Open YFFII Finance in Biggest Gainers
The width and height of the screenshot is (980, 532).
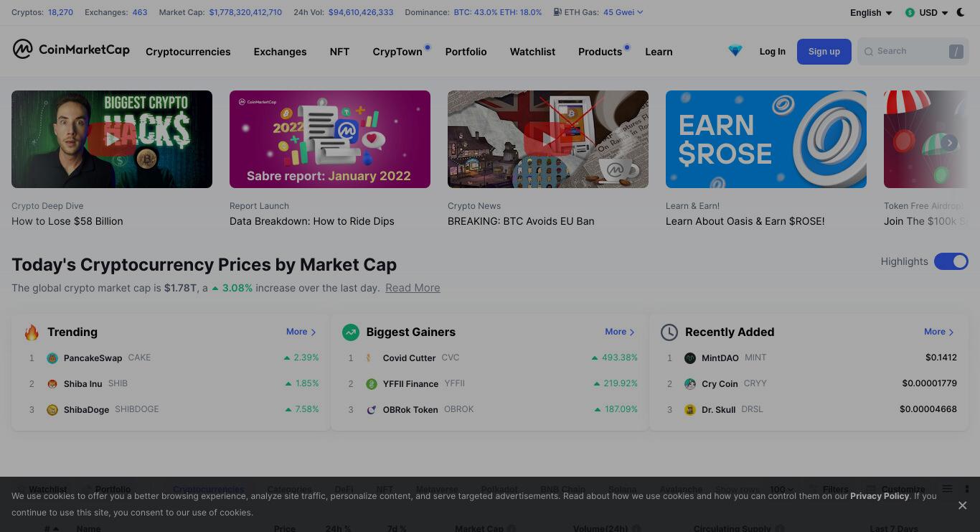tap(410, 384)
